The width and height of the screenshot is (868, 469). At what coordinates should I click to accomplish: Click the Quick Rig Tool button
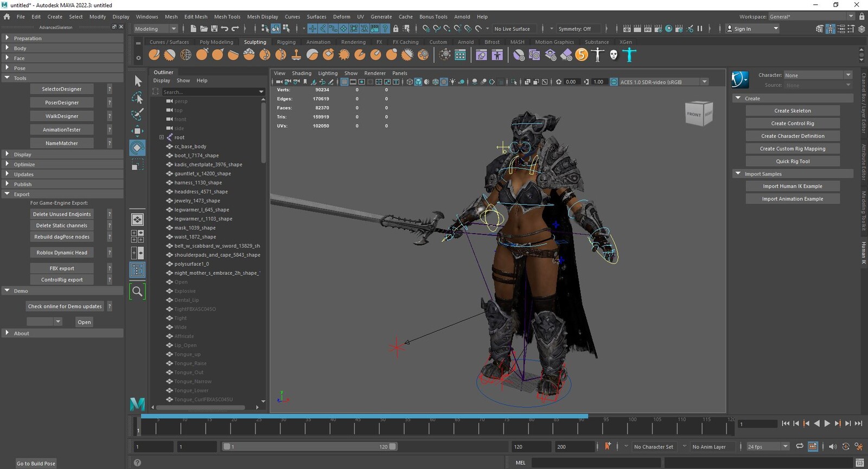793,161
